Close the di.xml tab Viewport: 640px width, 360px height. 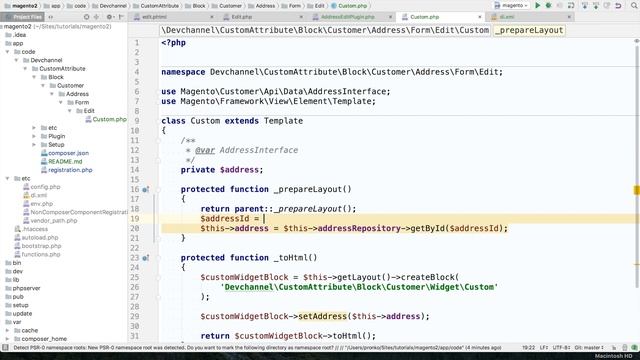(x=569, y=17)
